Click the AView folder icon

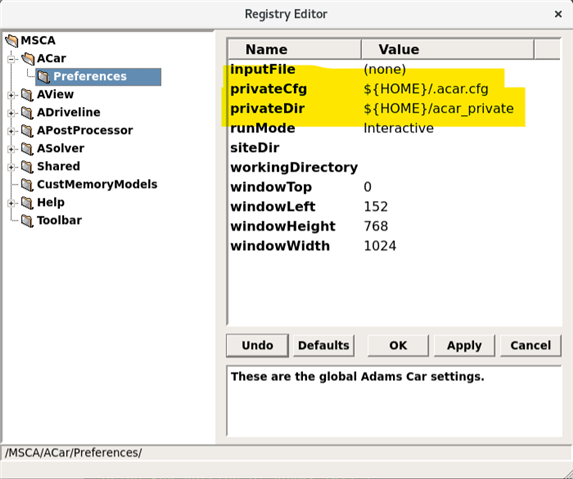click(x=27, y=95)
